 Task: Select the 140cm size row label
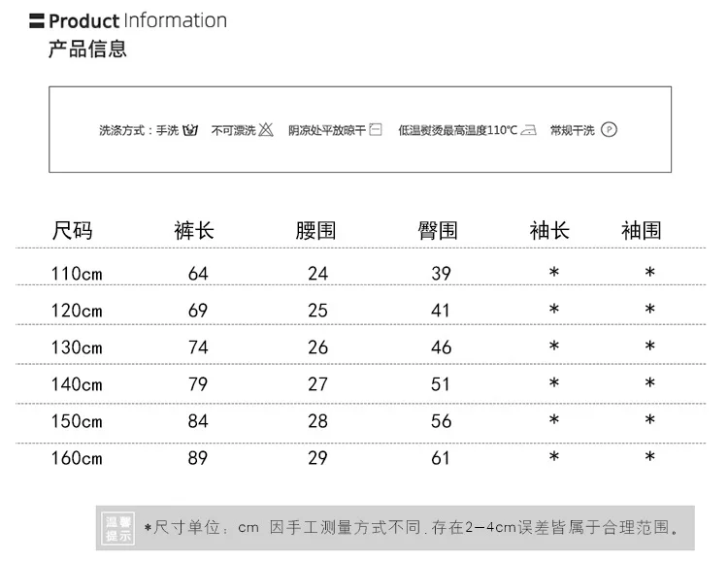click(77, 384)
